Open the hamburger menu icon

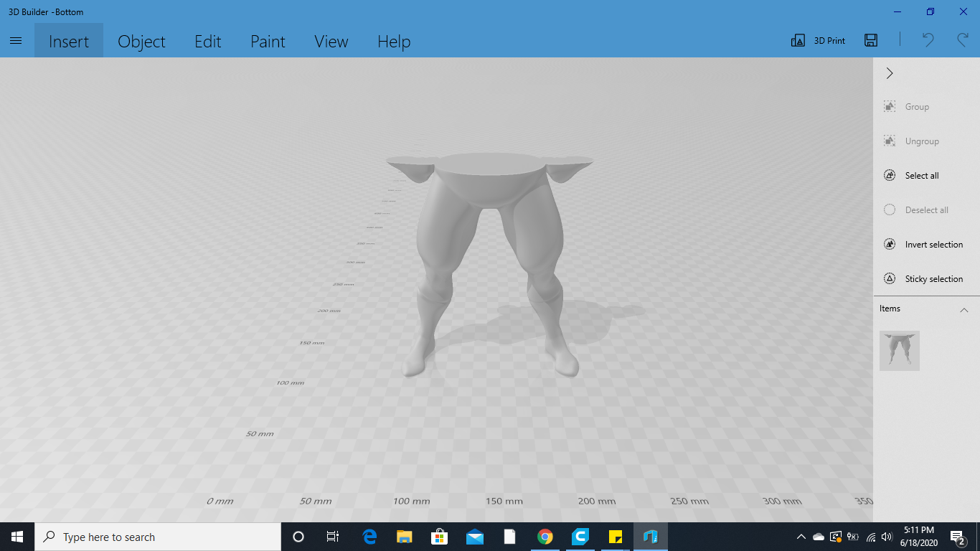15,40
